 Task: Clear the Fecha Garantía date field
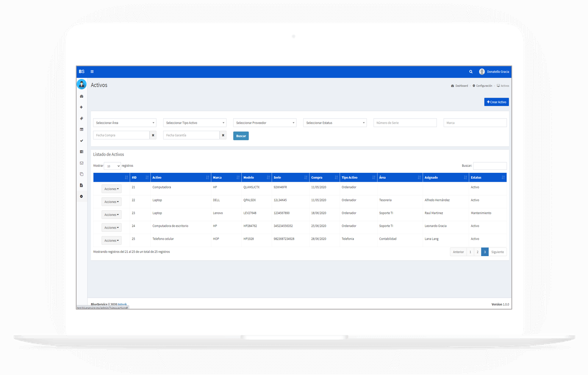(x=223, y=135)
